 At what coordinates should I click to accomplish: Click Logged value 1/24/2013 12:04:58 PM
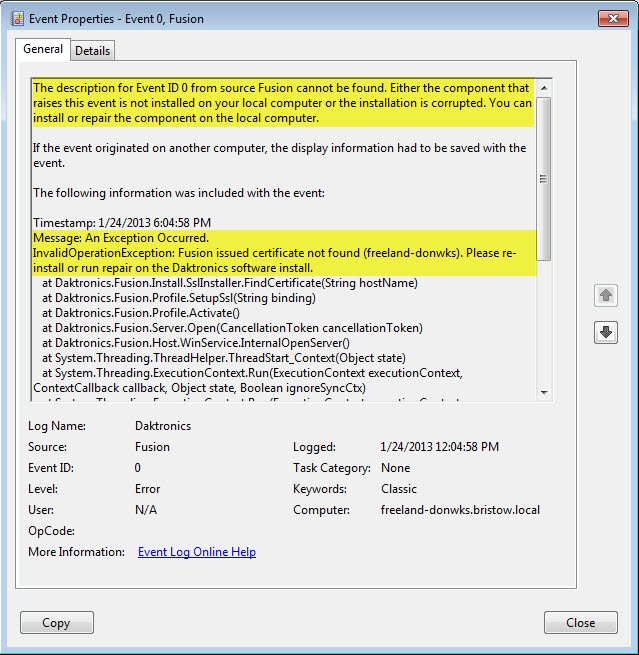click(x=439, y=447)
